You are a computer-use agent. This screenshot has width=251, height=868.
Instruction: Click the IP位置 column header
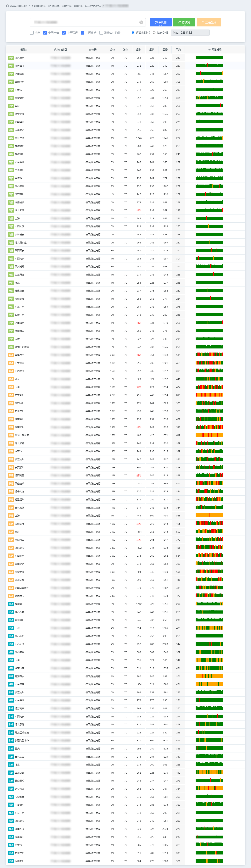(93, 50)
